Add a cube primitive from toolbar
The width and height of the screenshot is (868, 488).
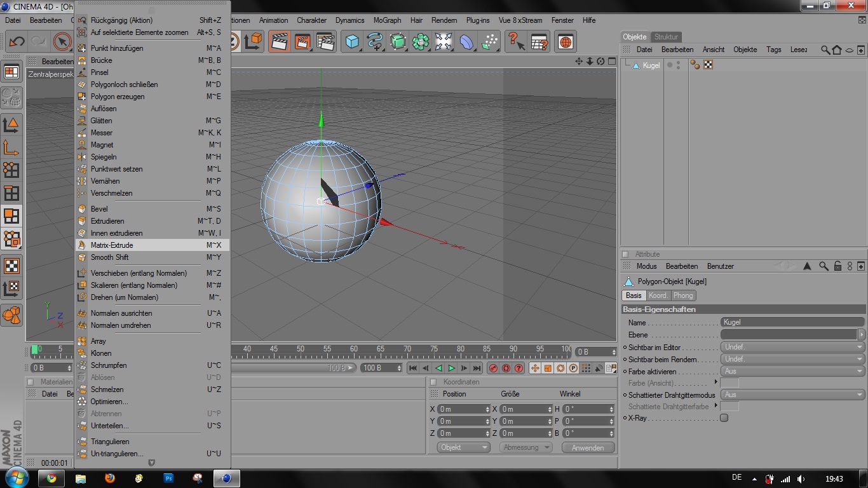[351, 42]
